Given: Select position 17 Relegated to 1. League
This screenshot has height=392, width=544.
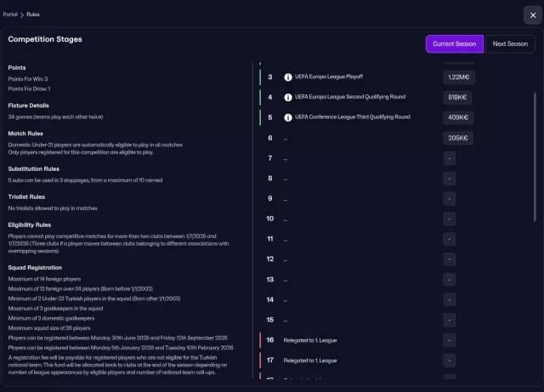Looking at the screenshot, I should [310, 361].
